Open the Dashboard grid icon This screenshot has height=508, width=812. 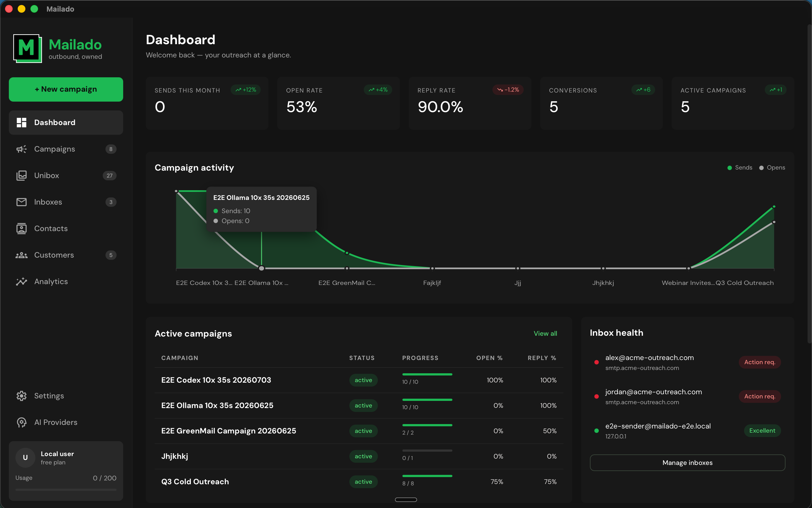click(22, 123)
